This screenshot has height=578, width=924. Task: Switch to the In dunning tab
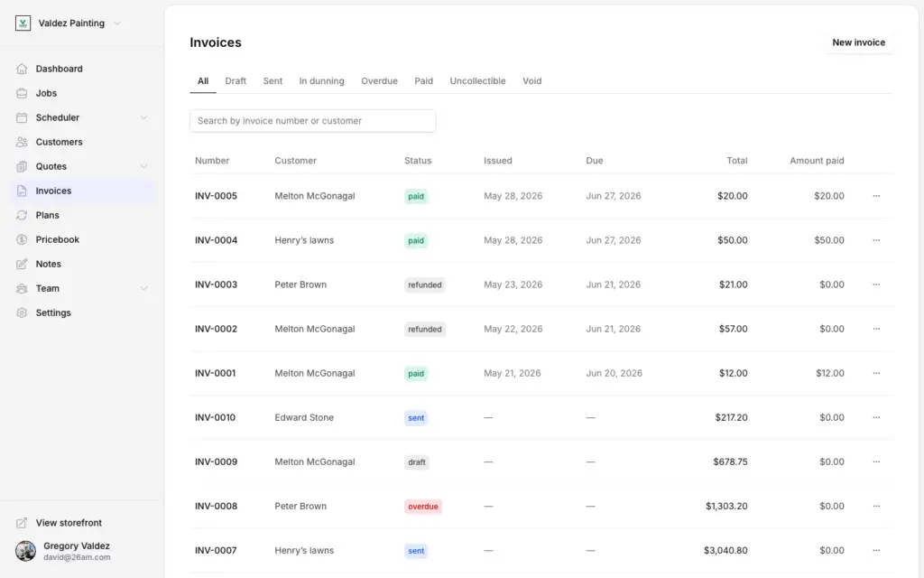(322, 80)
